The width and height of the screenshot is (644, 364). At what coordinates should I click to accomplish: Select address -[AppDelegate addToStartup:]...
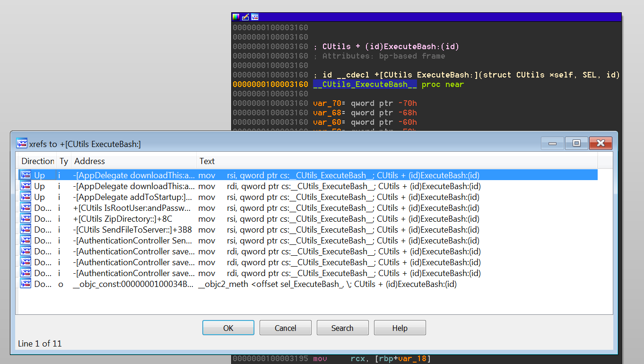click(133, 197)
